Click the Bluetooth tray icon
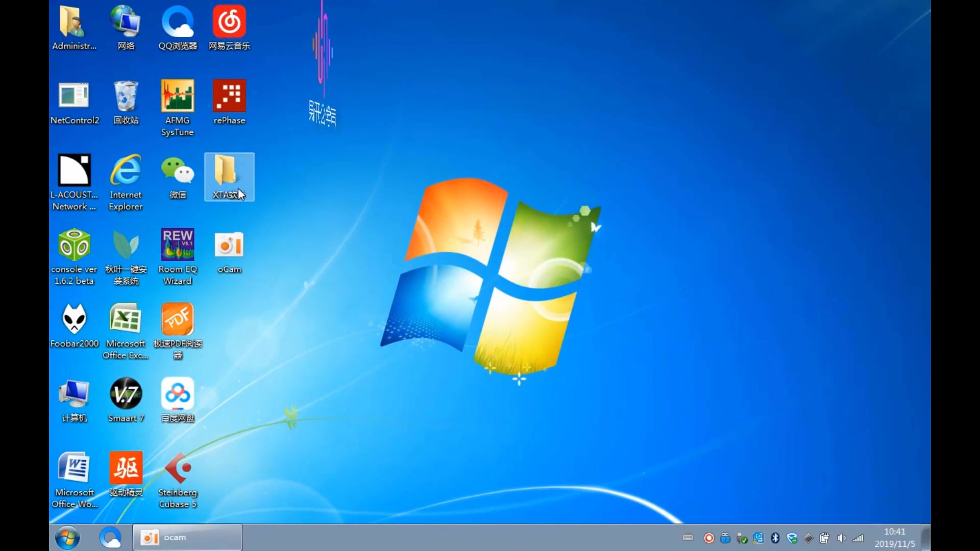 click(775, 538)
